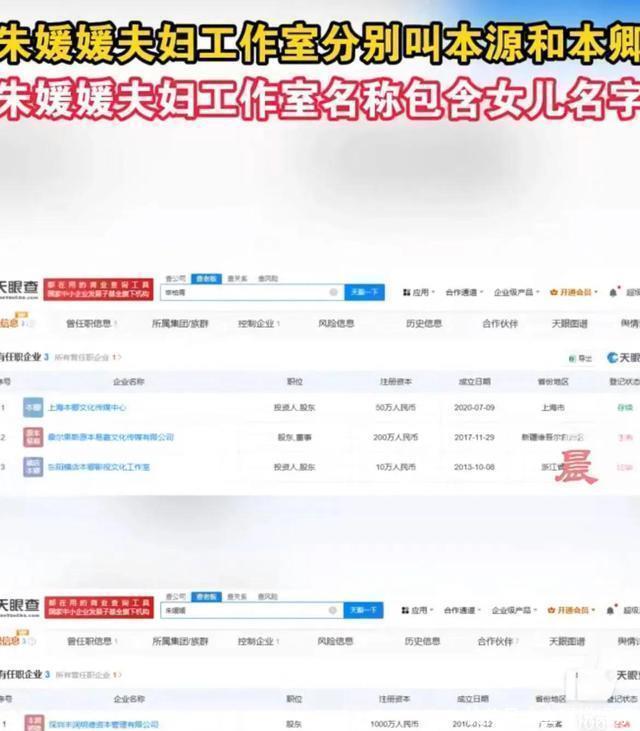Viewport: 640px width, 731px height.
Task: Open the 应用 dropdown in the 上海本卿 panel
Action: [419, 292]
